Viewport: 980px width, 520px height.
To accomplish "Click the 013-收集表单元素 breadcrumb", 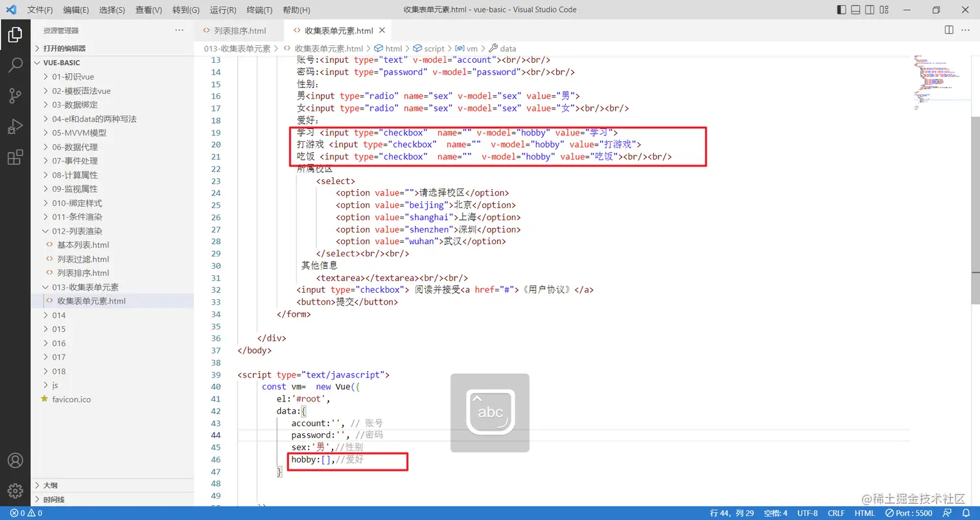I will 237,49.
